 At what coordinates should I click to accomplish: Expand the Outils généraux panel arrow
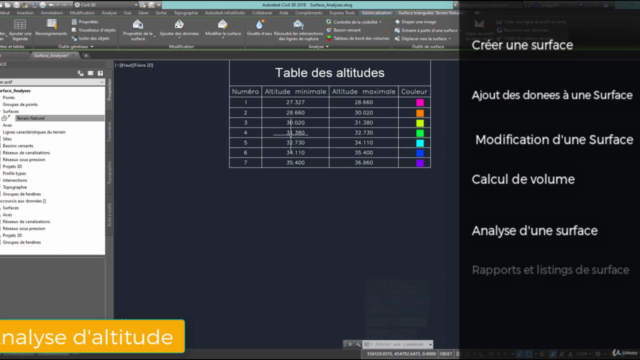click(x=92, y=47)
